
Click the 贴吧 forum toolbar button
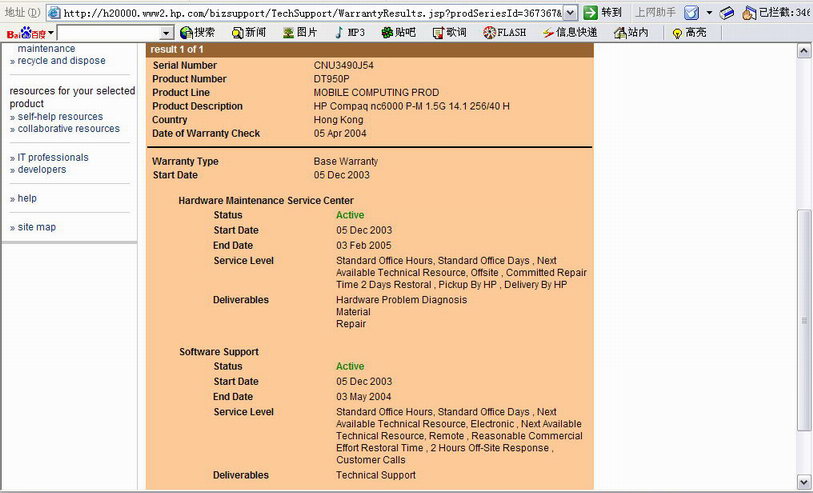click(x=397, y=33)
